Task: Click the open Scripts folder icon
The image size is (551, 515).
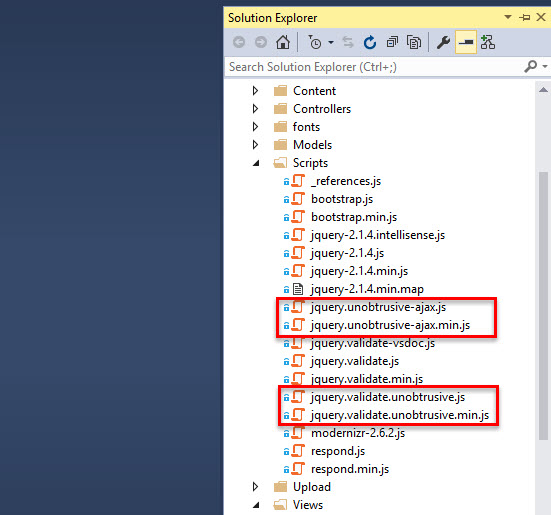Action: tap(280, 163)
